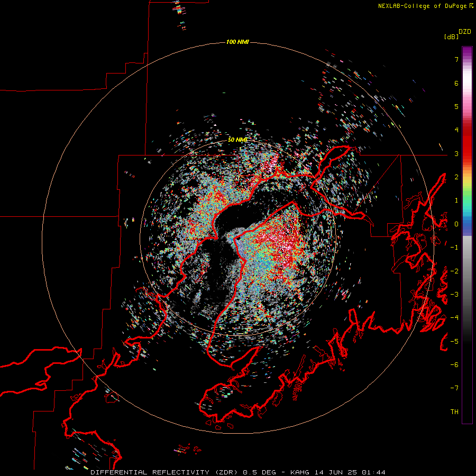Click the purple top of the ZDR color bar
The width and height of the screenshot is (476, 476).
coord(467,52)
